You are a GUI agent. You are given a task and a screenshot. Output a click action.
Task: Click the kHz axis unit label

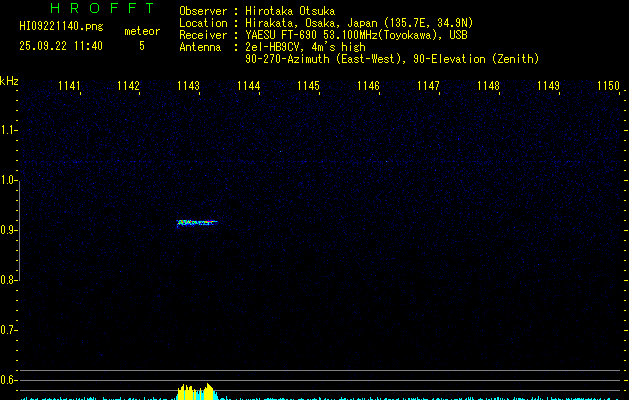(x=10, y=80)
